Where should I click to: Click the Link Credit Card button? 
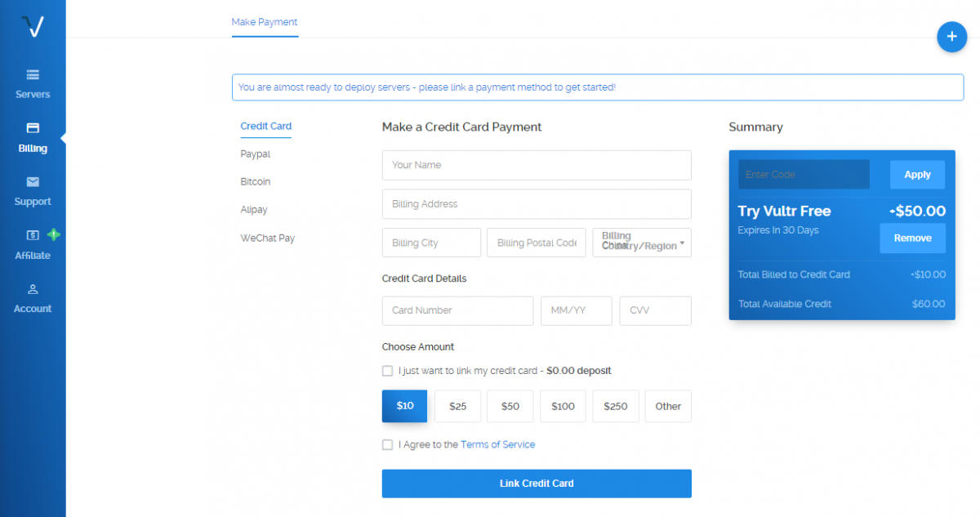tap(537, 484)
